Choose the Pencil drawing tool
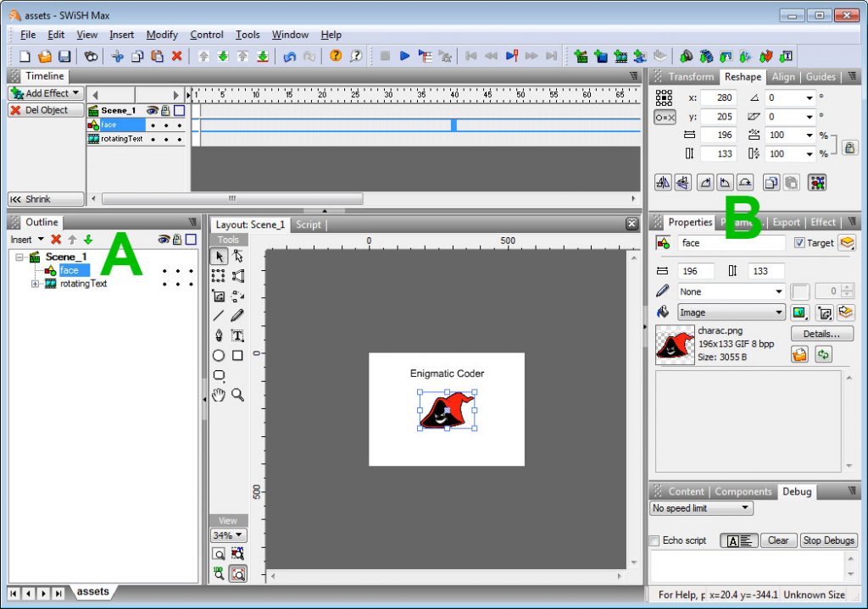 pyautogui.click(x=238, y=315)
